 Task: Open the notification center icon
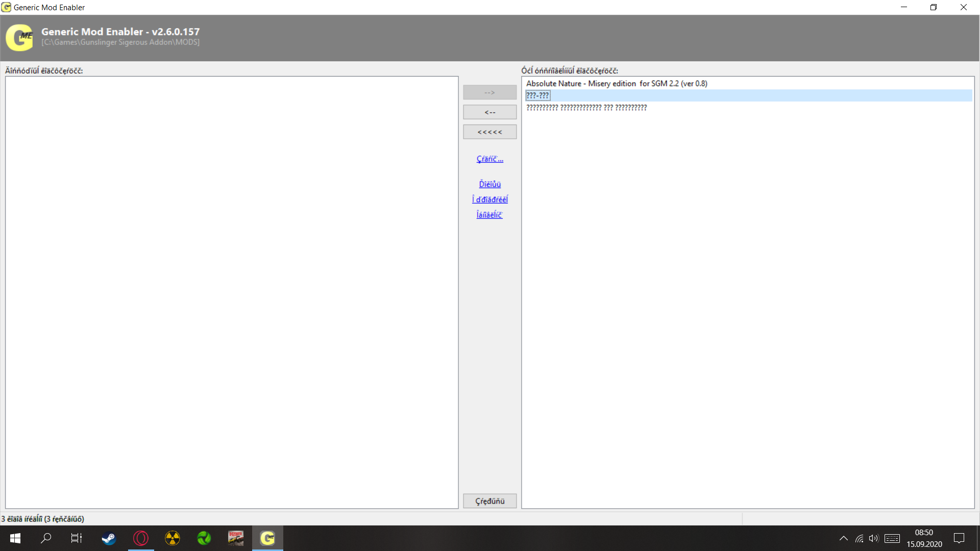pyautogui.click(x=959, y=538)
